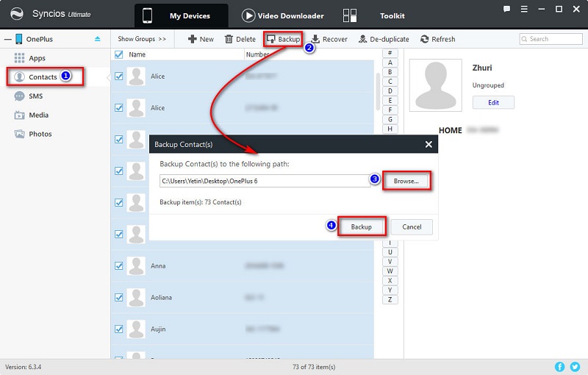Uncheck the first Alice contact checkbox
Screen dimensions: 588x375
coord(119,76)
